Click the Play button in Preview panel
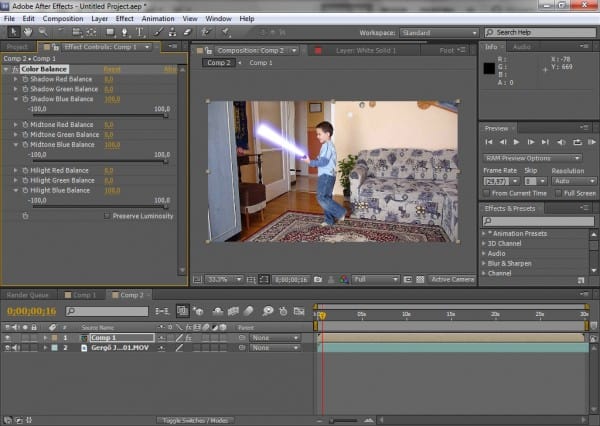 (517, 143)
